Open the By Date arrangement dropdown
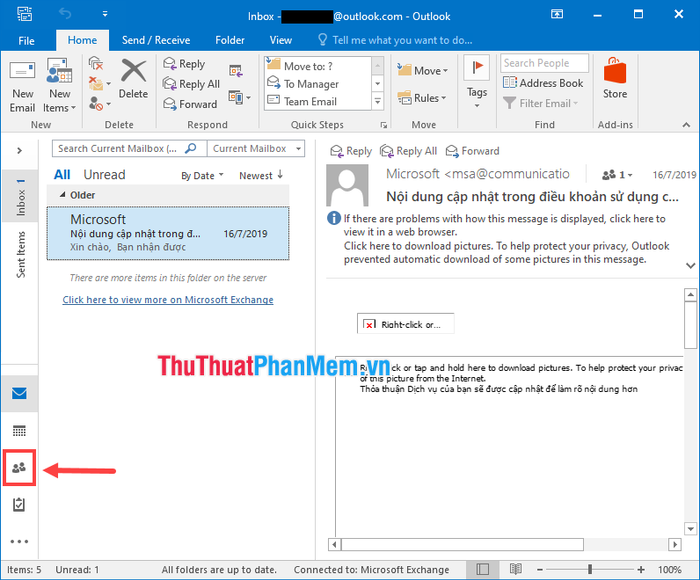 pyautogui.click(x=201, y=176)
